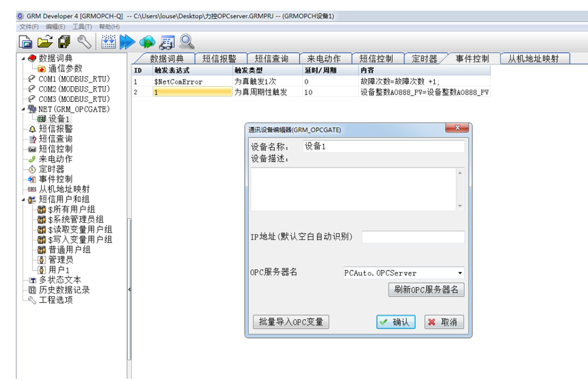The image size is (588, 381).
Task: Collapse the NET (GRM_OPCGATE) node
Action: coord(23,109)
